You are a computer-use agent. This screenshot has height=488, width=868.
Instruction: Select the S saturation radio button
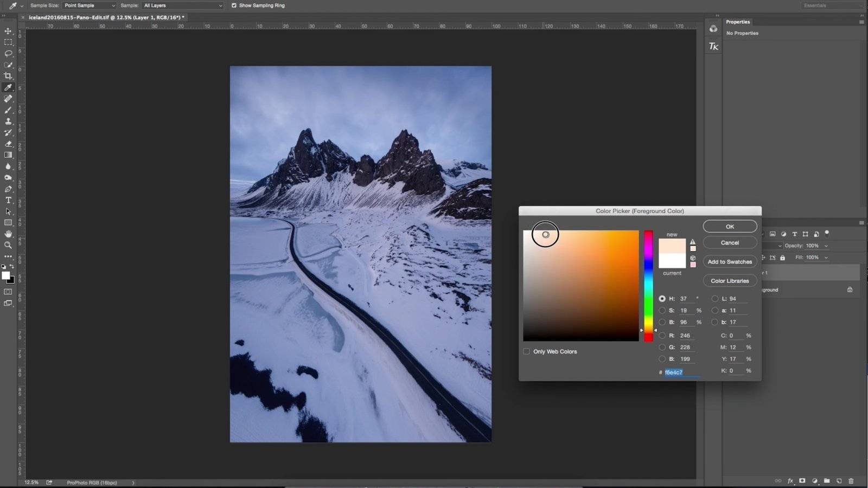pos(662,311)
